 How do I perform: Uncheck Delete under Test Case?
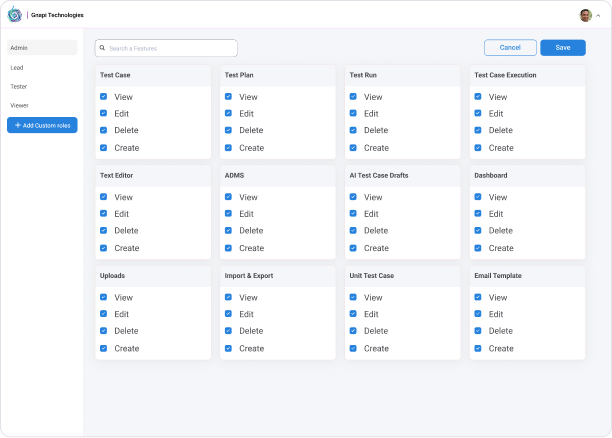point(103,130)
